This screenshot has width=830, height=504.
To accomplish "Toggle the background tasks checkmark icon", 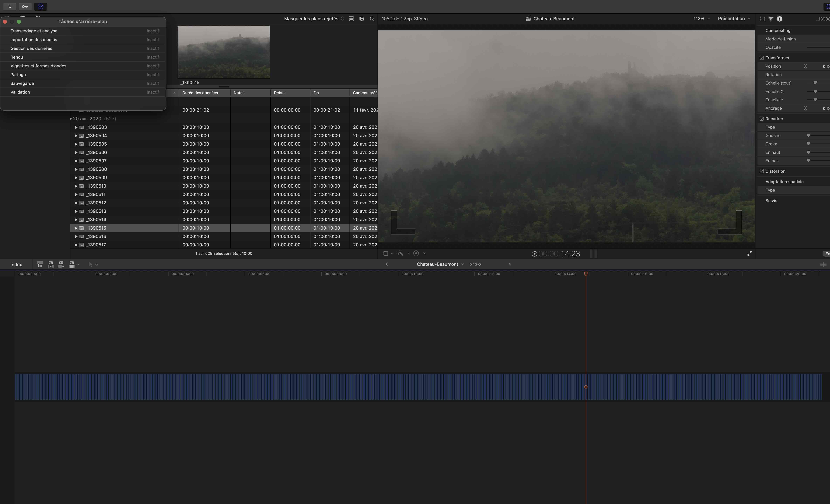I will [x=41, y=6].
